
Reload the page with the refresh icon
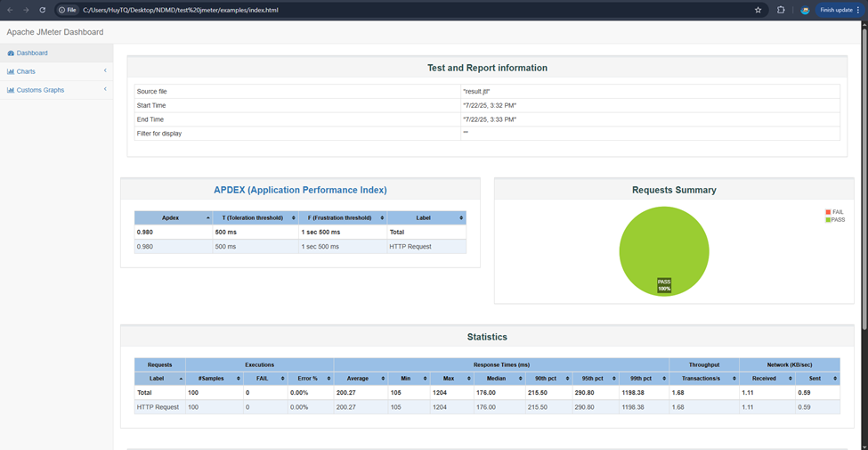click(x=42, y=10)
